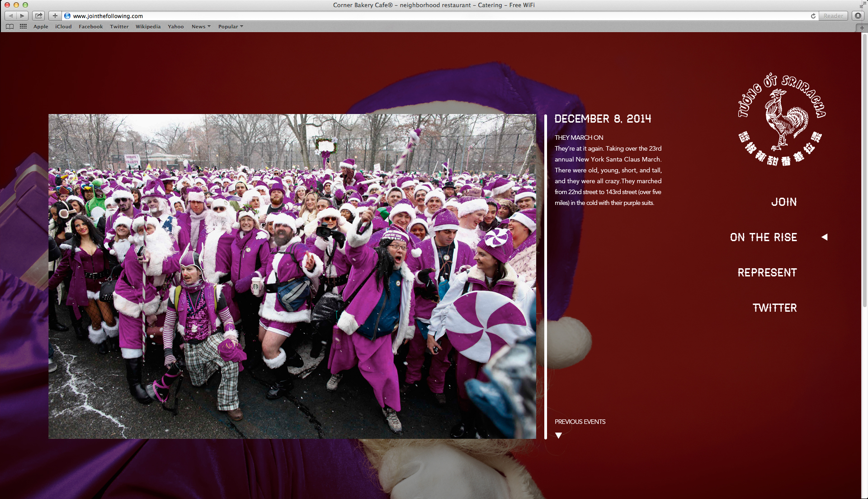Open the Downloads icon in toolbar
The image size is (868, 499).
[x=858, y=16]
